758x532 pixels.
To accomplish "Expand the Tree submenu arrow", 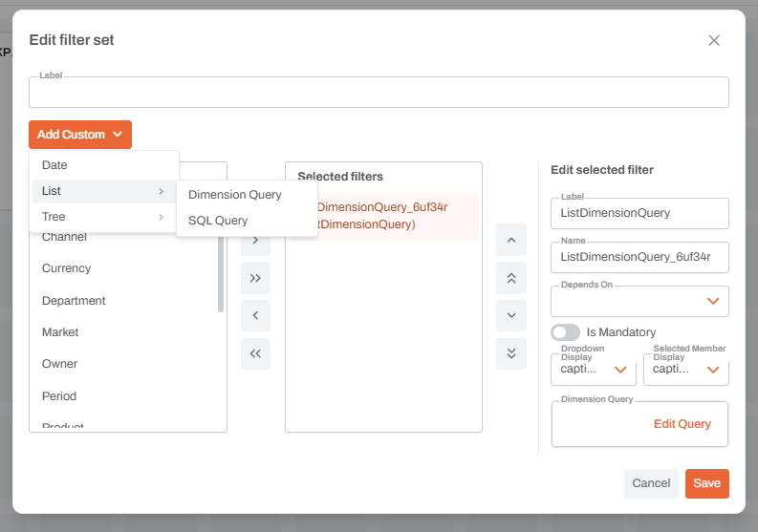I will click(x=161, y=217).
